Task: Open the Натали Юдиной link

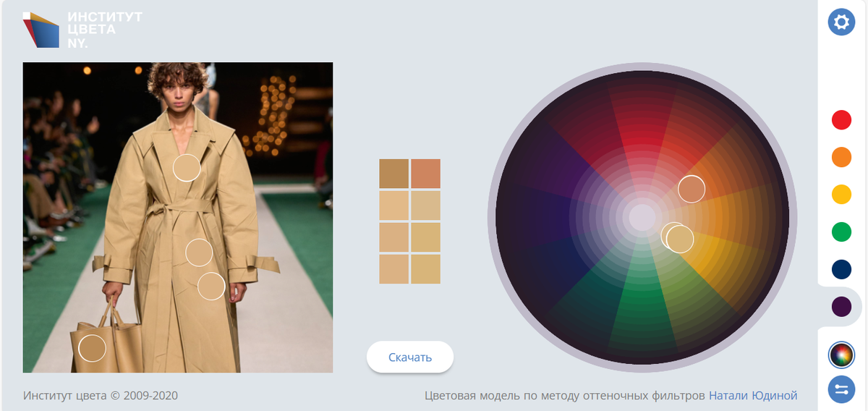Action: [753, 396]
